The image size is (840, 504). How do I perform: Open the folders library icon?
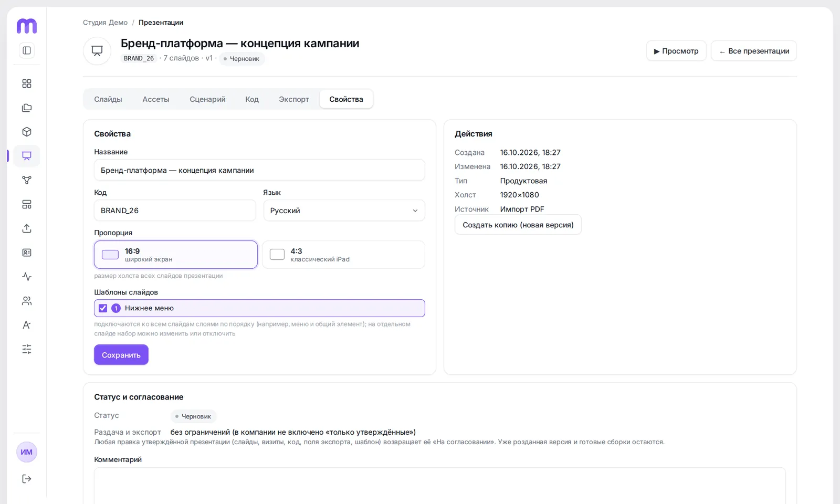(x=27, y=108)
